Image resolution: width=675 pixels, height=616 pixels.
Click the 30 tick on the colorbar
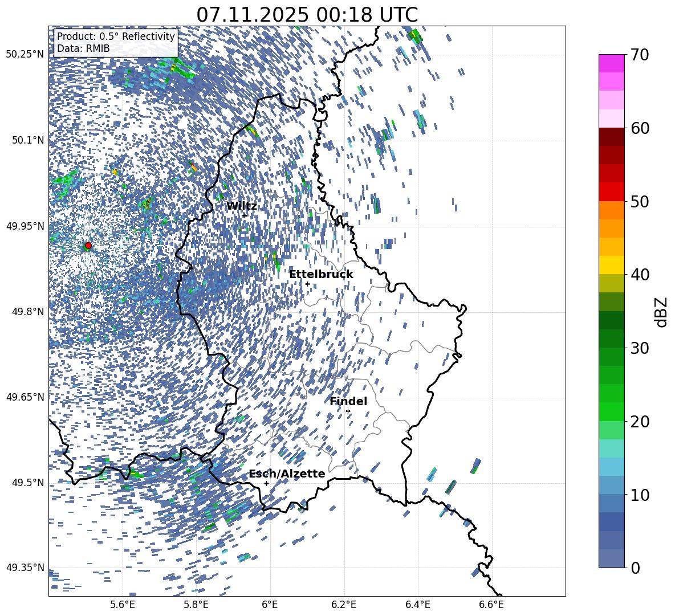click(x=639, y=348)
